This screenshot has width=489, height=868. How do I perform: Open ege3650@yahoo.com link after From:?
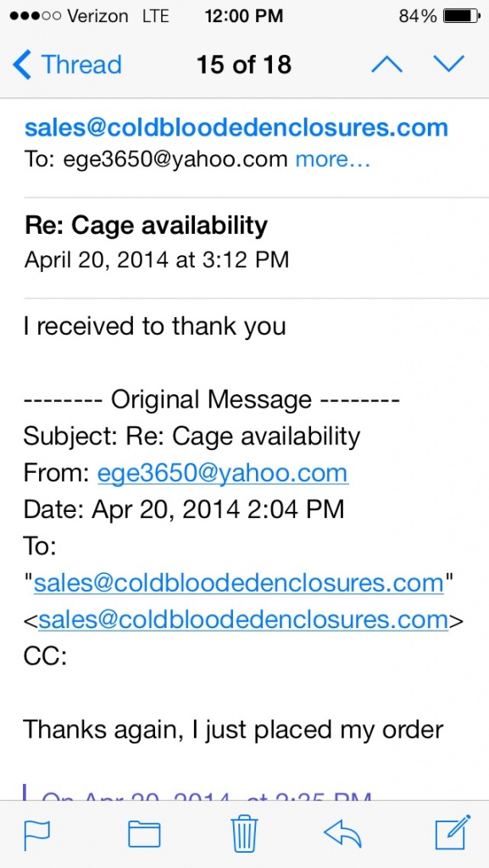223,474
